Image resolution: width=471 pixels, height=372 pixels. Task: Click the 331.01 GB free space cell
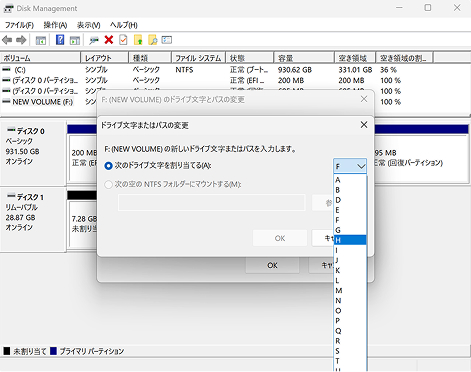pyautogui.click(x=355, y=70)
